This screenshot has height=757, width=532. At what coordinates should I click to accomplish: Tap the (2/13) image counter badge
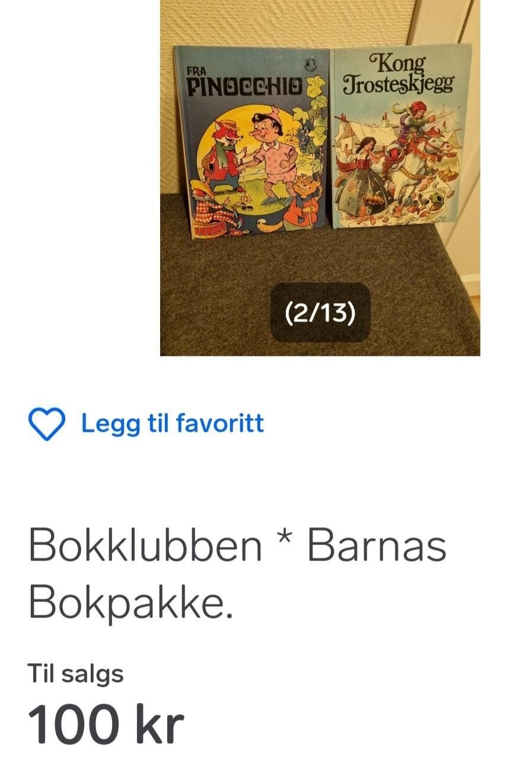coord(320,313)
